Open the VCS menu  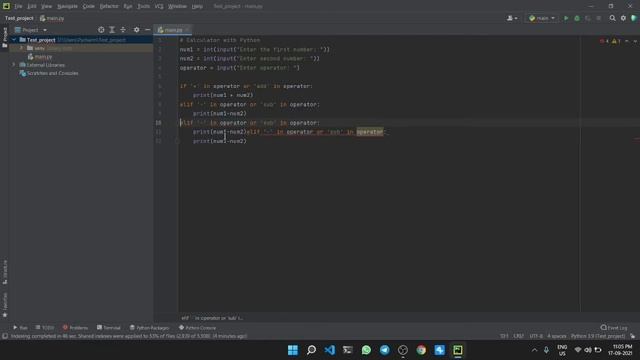(x=159, y=6)
